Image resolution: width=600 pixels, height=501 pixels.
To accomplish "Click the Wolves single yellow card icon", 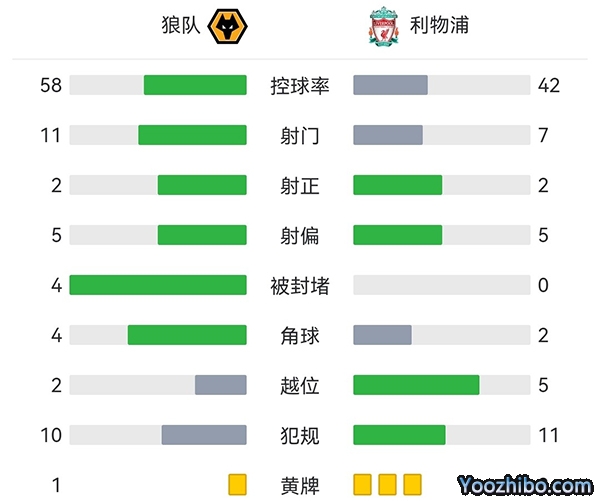I will pyautogui.click(x=237, y=485).
